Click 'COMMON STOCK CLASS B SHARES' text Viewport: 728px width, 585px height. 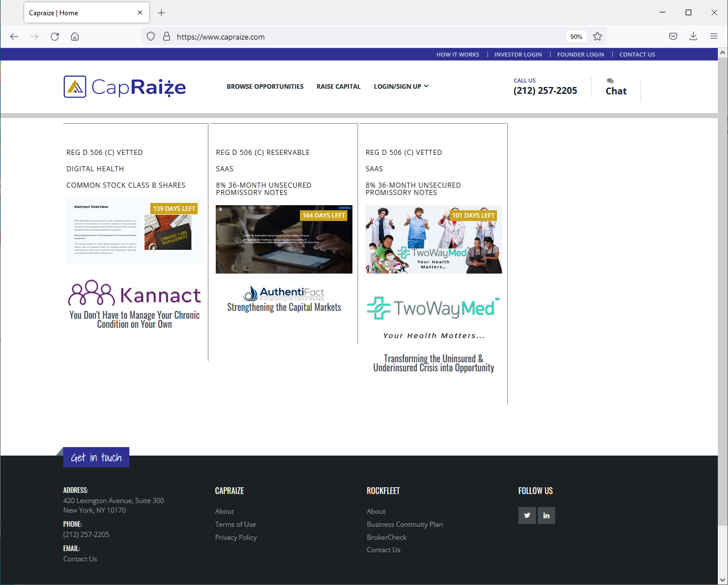(x=126, y=185)
